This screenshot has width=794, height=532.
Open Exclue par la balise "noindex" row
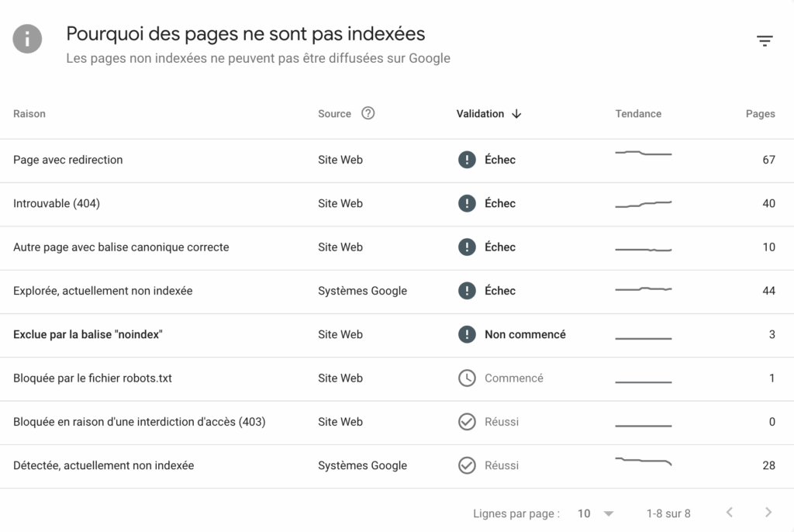point(88,335)
